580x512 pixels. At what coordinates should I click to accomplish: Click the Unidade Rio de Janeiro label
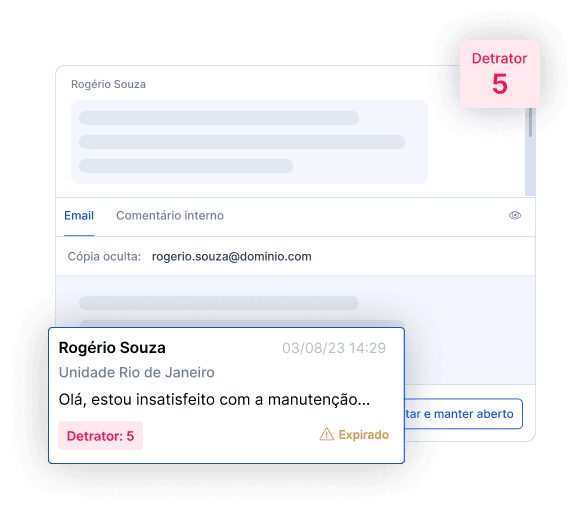point(136,373)
